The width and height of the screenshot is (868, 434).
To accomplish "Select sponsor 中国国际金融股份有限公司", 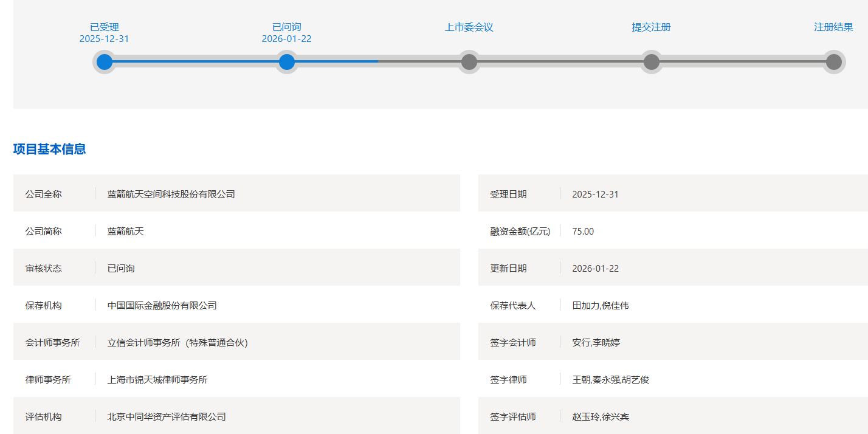I will [162, 305].
